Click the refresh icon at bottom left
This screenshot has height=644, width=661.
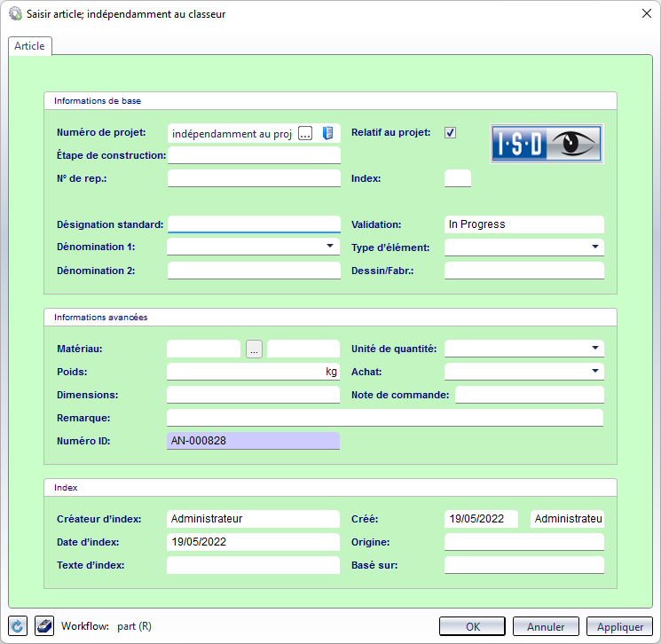click(18, 626)
